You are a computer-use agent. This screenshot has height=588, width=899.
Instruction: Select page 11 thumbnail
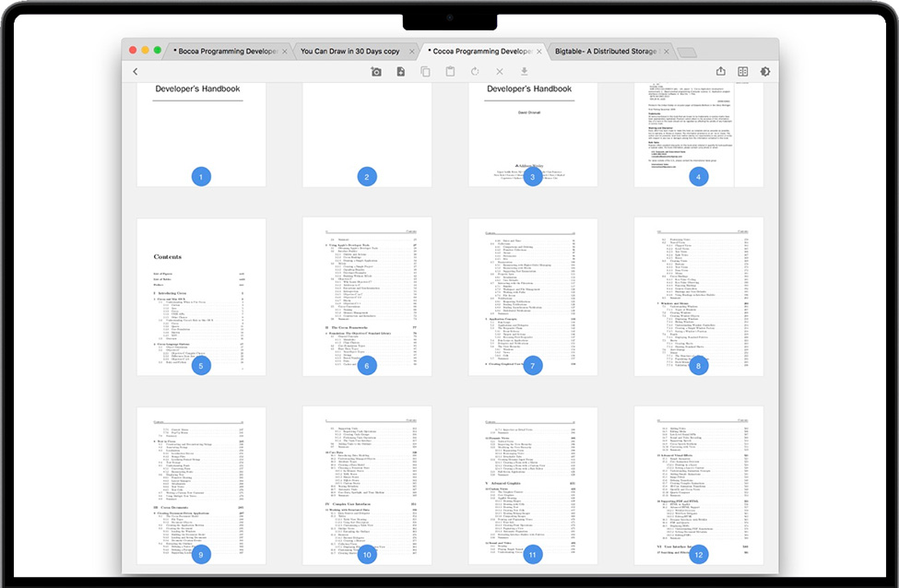[x=533, y=486]
